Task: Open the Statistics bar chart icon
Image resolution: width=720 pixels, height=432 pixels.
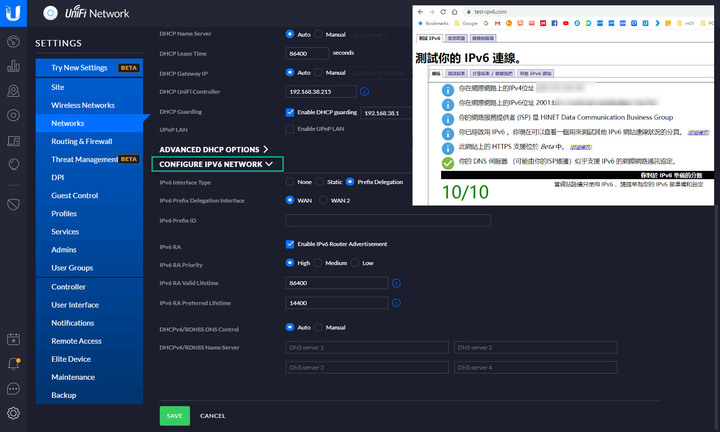Action: [13, 66]
